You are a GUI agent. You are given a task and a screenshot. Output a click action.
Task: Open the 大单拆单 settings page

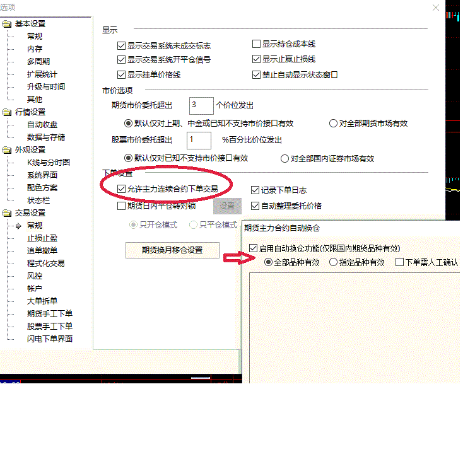tap(42, 301)
